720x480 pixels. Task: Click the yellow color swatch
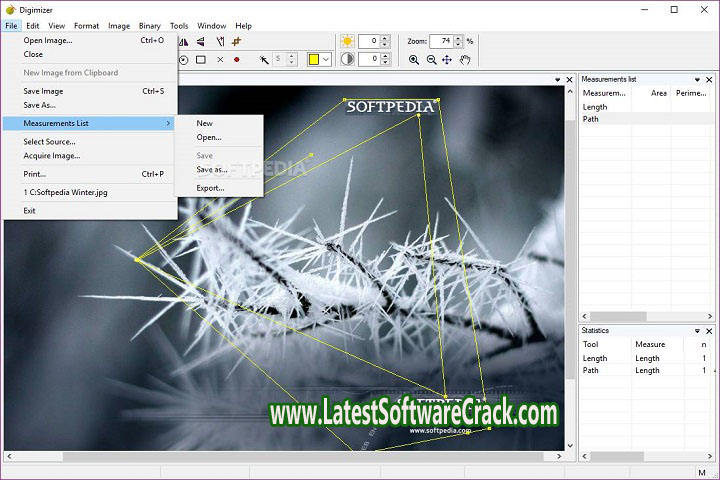313,60
